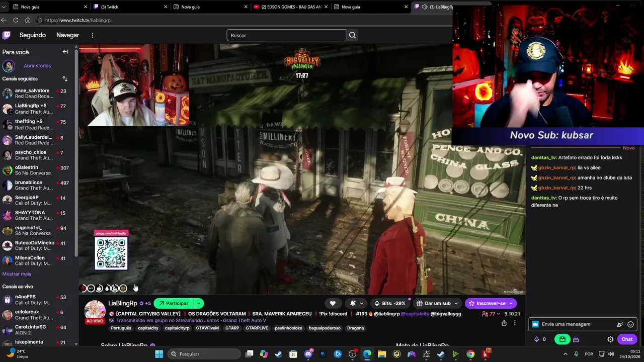Open stream options three-dot menu
644x362 pixels.
click(x=515, y=323)
